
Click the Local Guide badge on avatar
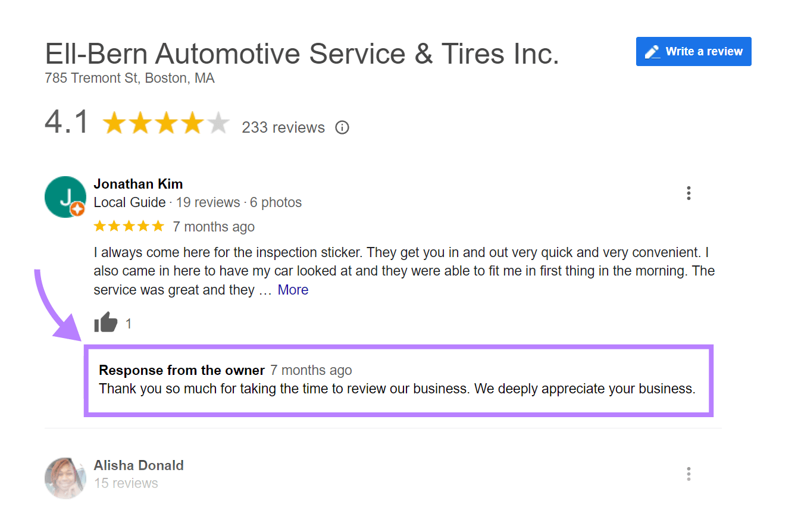77,209
